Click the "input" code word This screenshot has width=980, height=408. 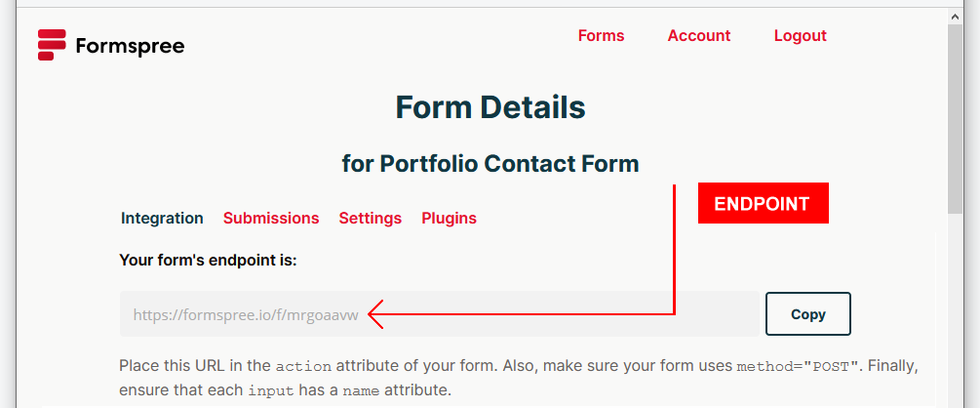pyautogui.click(x=270, y=390)
